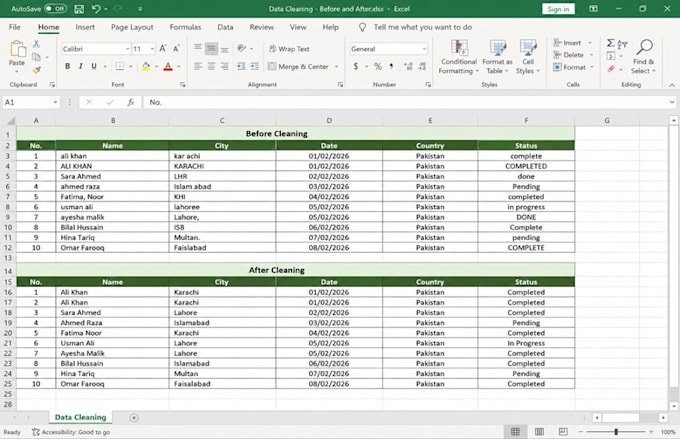Open the General number format dropdown
Image resolution: width=680 pixels, height=439 pixels.
click(x=424, y=49)
